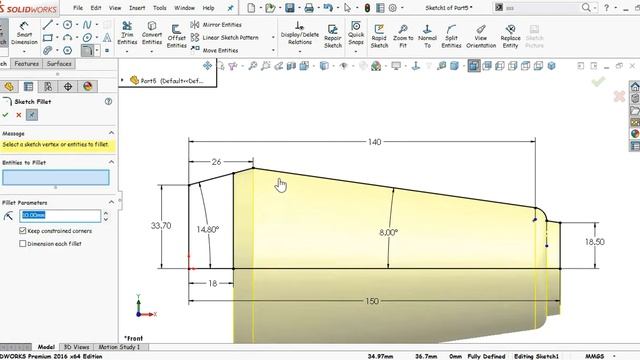This screenshot has height=360, width=640.
Task: Click Rebuild traffic light icon
Action: (x=367, y=8)
